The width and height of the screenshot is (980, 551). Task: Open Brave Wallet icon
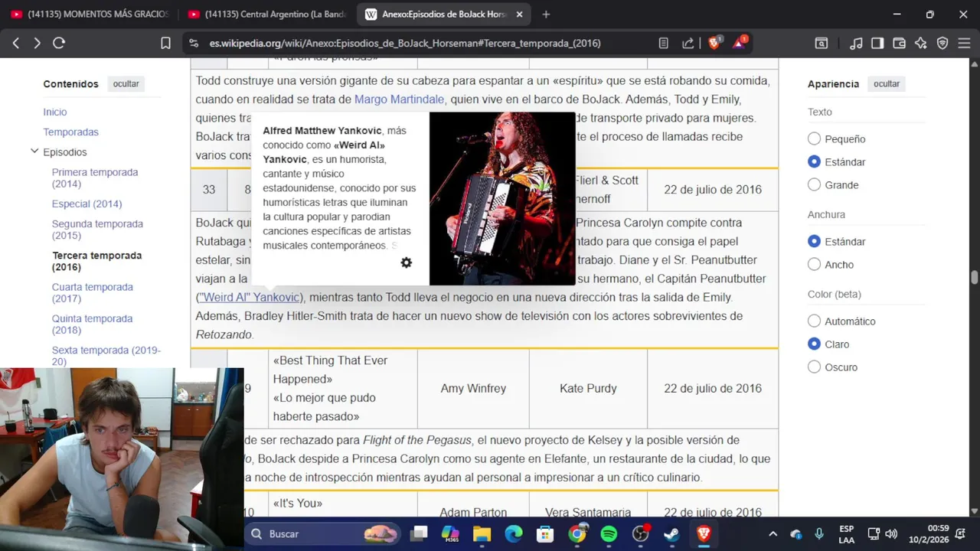click(899, 44)
